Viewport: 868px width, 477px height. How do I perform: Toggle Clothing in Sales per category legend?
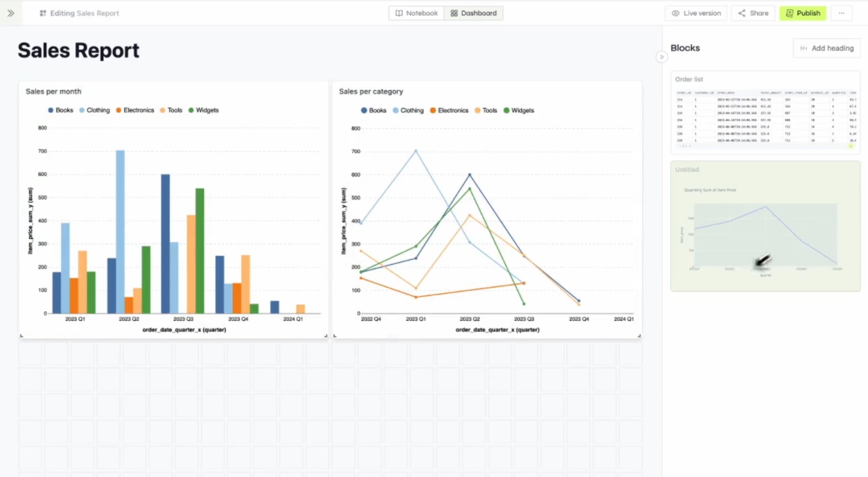[408, 110]
